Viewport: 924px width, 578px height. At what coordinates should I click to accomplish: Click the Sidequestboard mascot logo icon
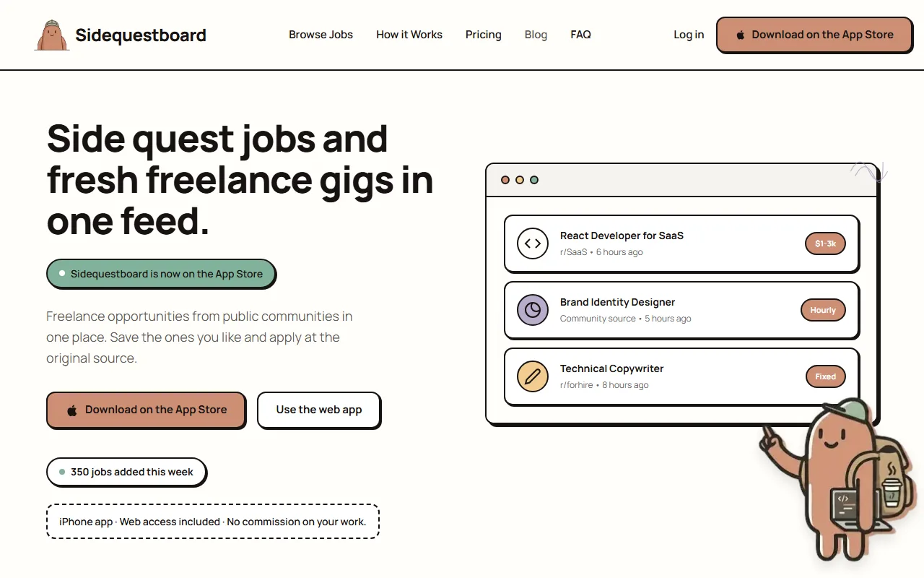(52, 35)
